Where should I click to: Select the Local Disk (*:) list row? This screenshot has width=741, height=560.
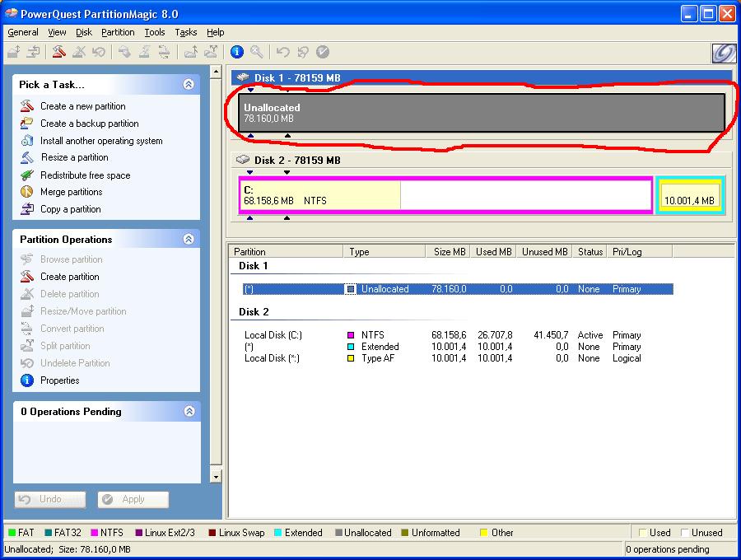pos(458,358)
